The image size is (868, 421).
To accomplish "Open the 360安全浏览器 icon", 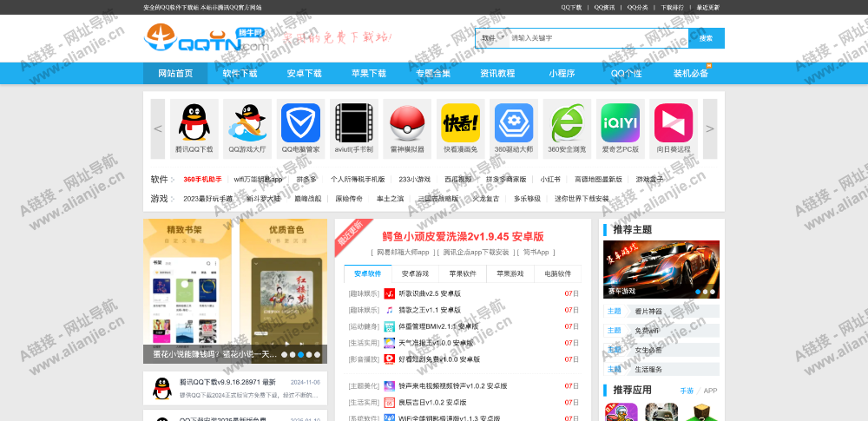I will click(567, 122).
